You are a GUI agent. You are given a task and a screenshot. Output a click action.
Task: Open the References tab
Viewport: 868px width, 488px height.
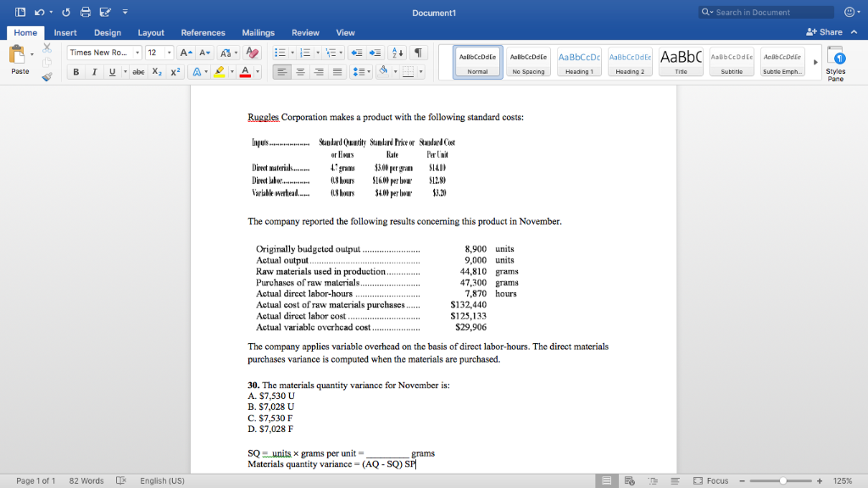coord(203,33)
